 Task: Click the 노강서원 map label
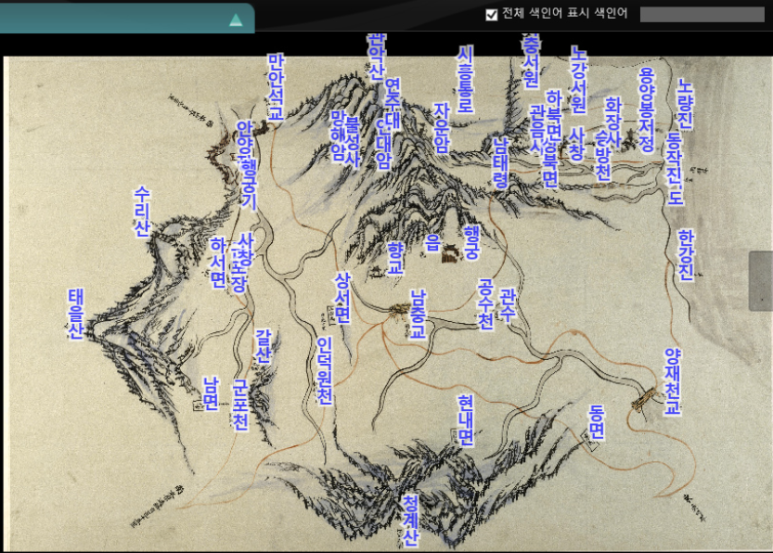(578, 80)
